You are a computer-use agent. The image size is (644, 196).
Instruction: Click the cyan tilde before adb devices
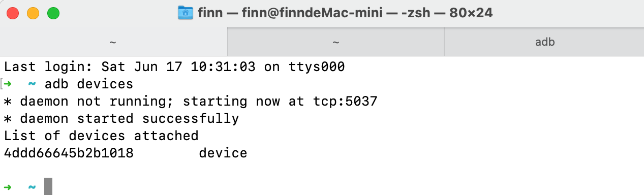tap(32, 83)
